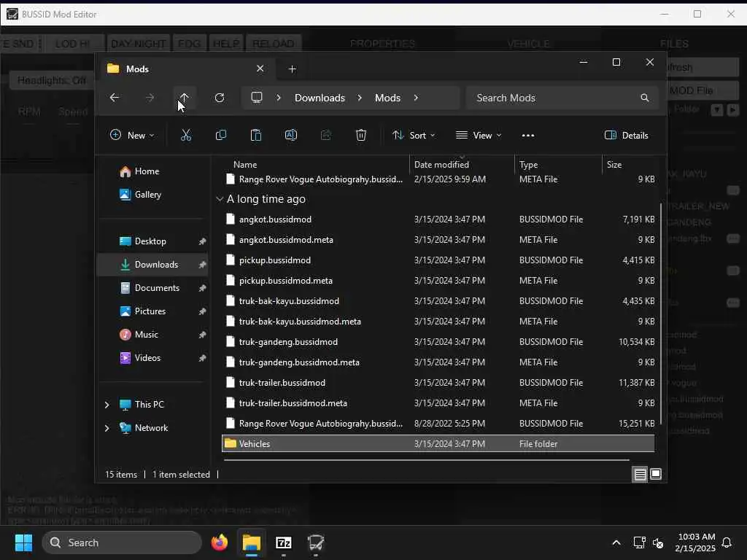Sort by the Type column header
747x560 pixels.
tap(558, 164)
